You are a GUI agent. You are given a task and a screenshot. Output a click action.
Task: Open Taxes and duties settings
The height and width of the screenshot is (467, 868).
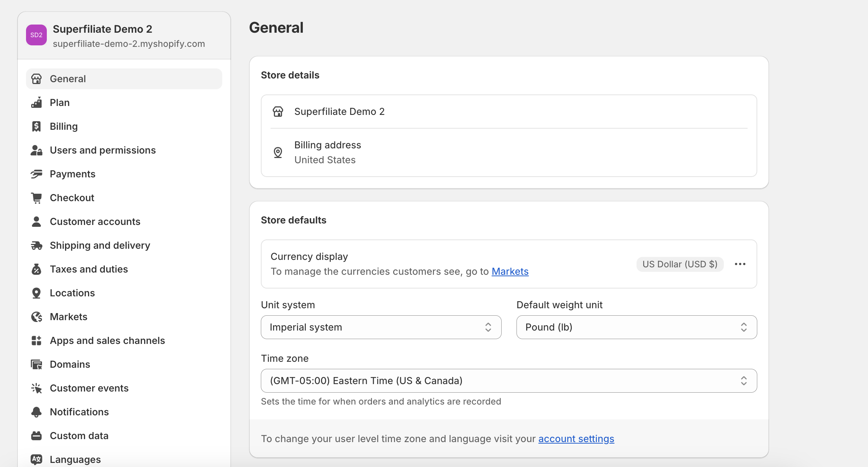point(124,269)
